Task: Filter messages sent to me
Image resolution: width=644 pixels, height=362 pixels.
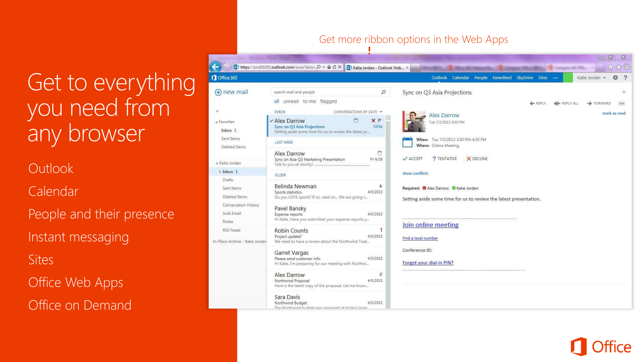Action: tap(309, 101)
